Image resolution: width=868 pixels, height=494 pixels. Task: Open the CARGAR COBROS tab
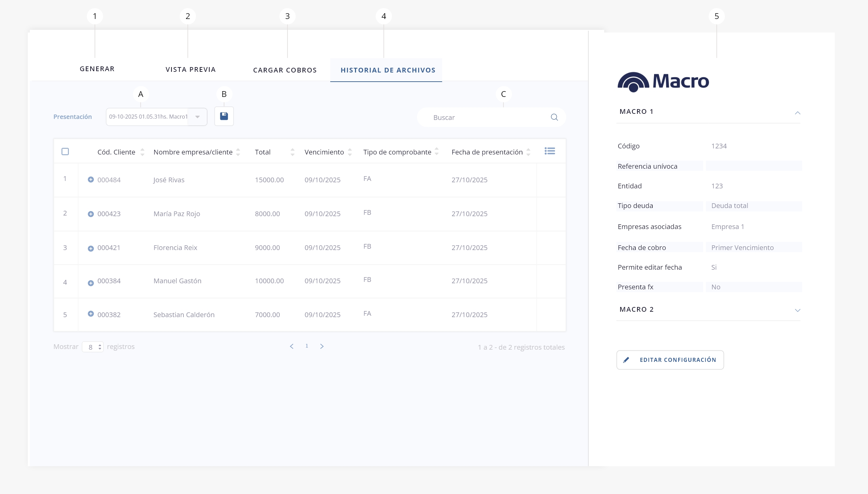click(285, 70)
